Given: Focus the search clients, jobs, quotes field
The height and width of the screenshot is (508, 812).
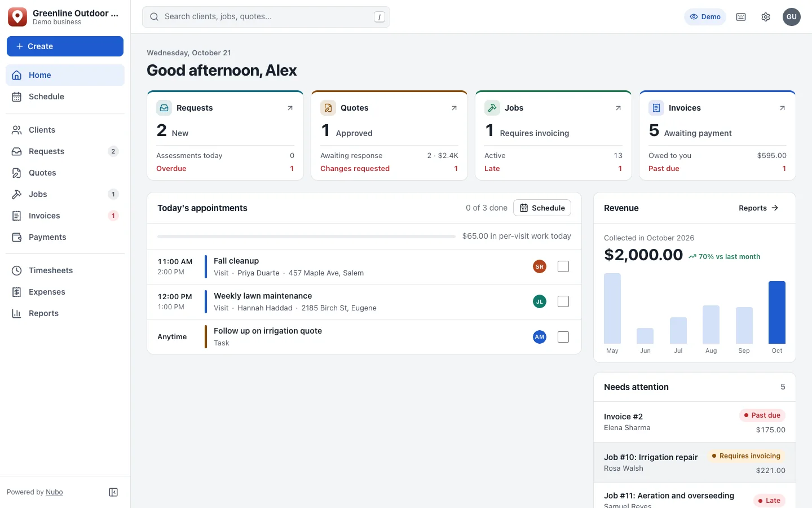Looking at the screenshot, I should tap(266, 17).
